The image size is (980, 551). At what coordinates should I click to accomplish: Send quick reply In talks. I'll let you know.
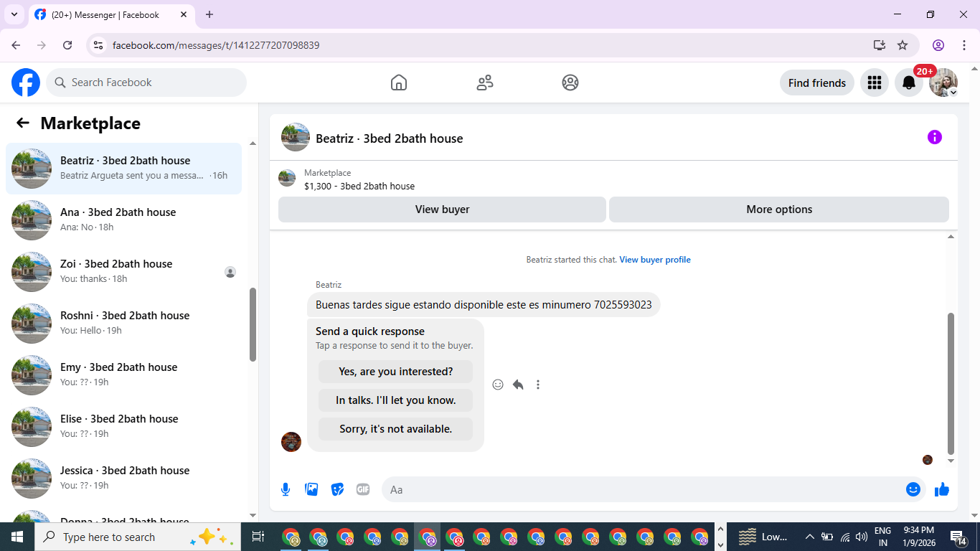tap(396, 400)
